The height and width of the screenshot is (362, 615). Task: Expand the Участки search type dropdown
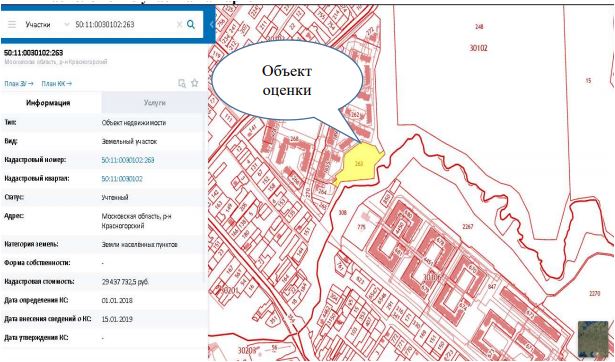pos(47,25)
